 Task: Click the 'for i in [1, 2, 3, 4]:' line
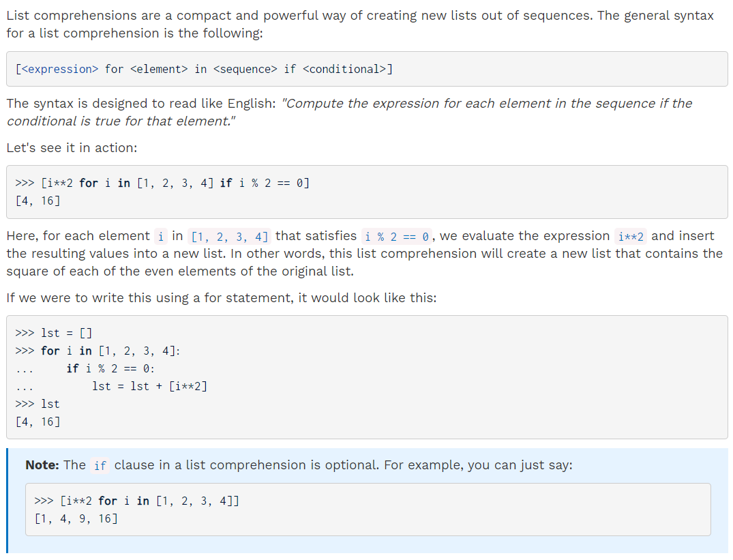98,351
